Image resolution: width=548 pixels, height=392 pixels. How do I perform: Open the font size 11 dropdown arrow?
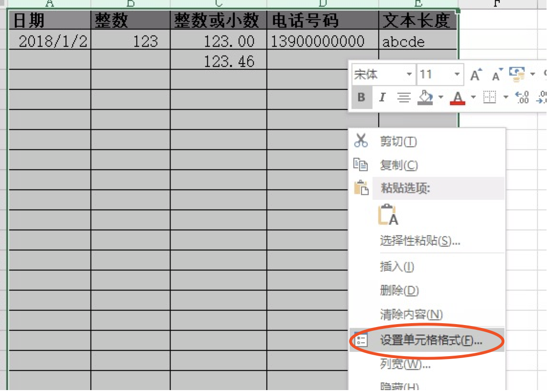coord(457,75)
